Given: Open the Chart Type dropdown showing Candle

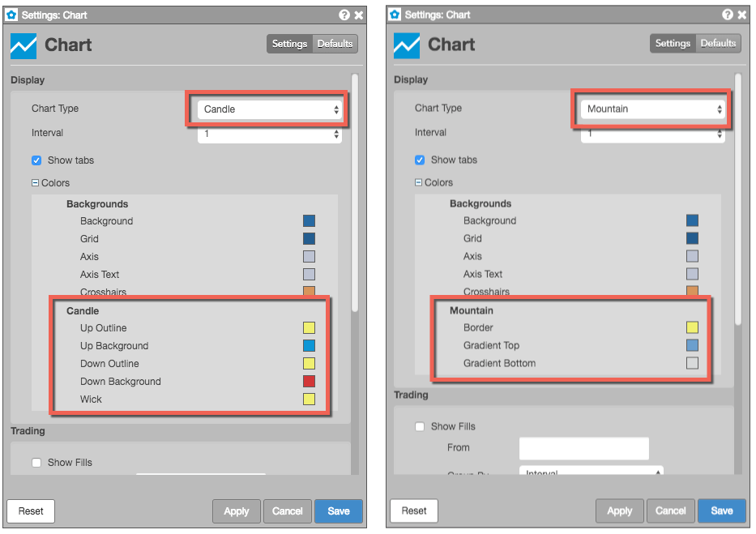Looking at the screenshot, I should click(x=270, y=109).
